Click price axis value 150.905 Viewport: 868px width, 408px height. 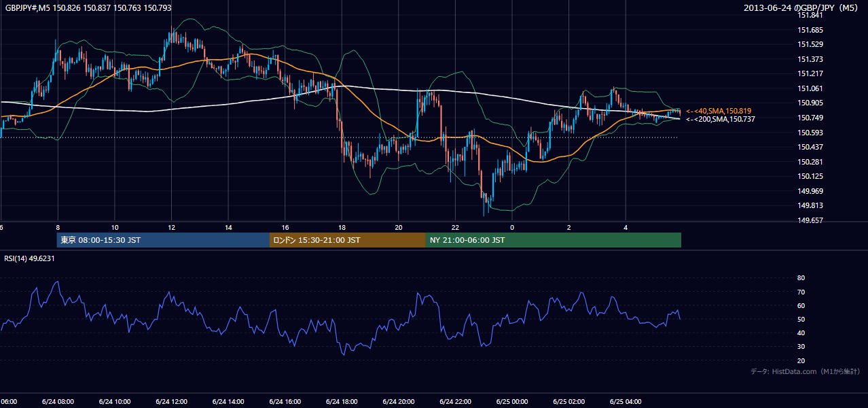pos(811,103)
